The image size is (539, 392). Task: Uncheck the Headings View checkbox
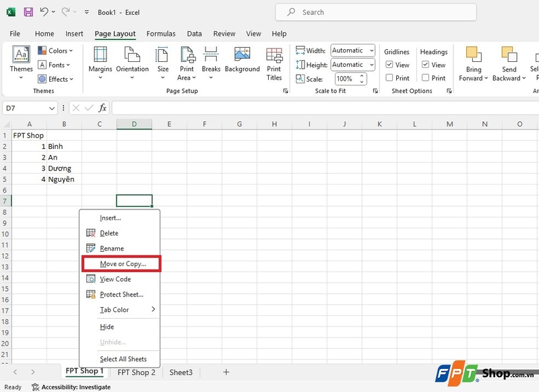[x=425, y=65]
